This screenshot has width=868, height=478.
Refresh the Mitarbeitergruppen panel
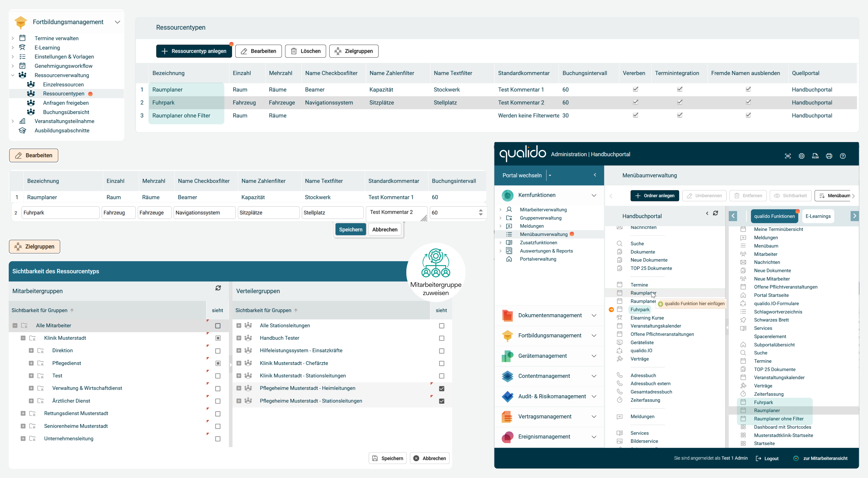[x=218, y=288]
